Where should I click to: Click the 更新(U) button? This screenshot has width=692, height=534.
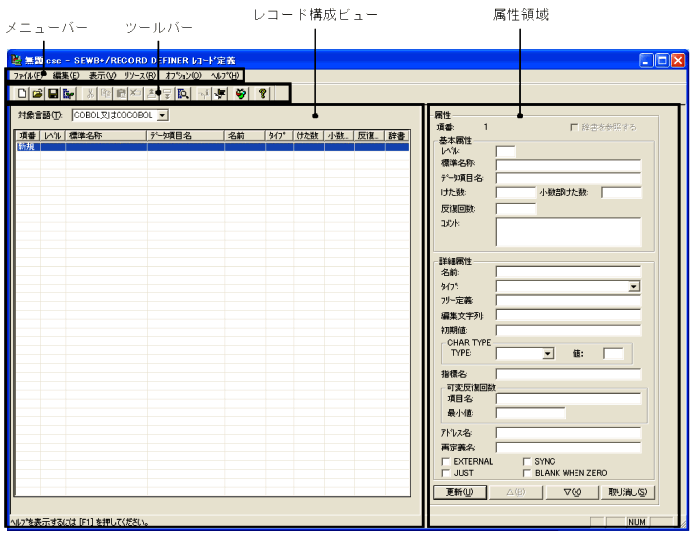460,492
